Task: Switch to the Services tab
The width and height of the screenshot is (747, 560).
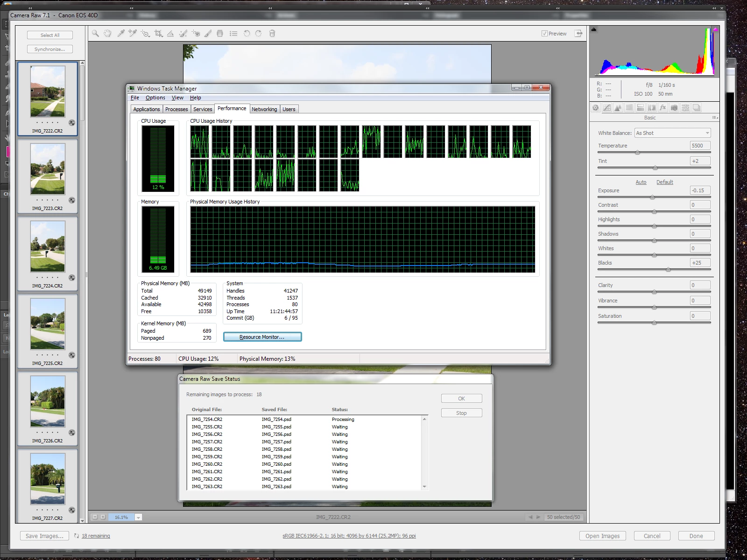Action: (x=203, y=109)
